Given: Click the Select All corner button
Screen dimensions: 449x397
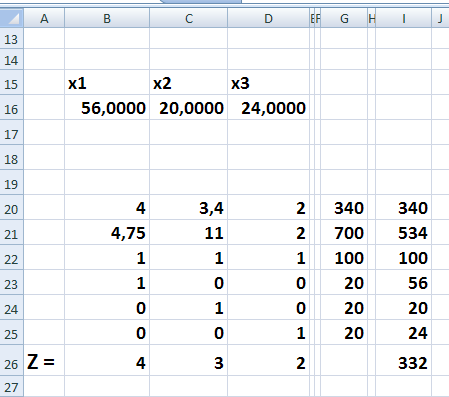Looking at the screenshot, I should click(12, 18).
